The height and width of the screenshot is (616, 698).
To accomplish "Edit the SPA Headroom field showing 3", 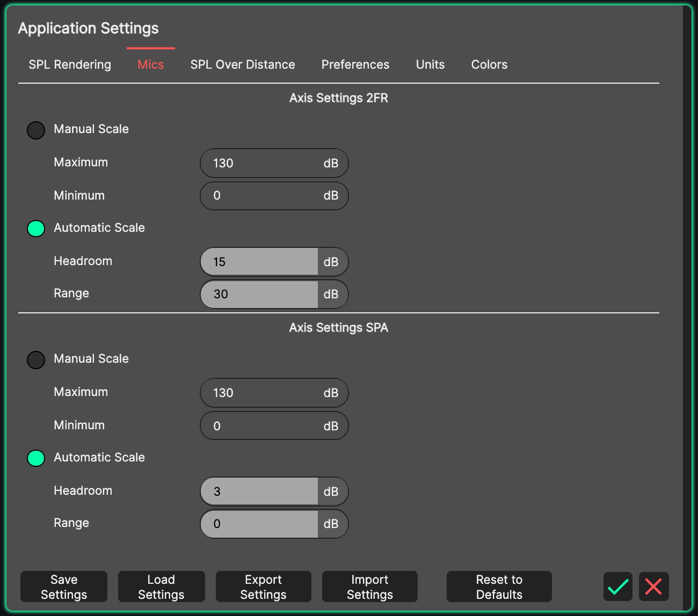I will (274, 492).
